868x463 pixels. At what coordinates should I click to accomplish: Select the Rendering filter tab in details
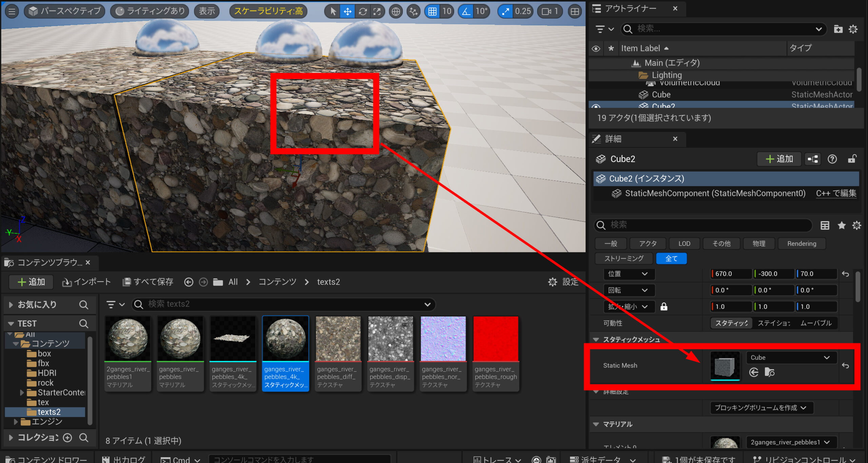(x=802, y=244)
